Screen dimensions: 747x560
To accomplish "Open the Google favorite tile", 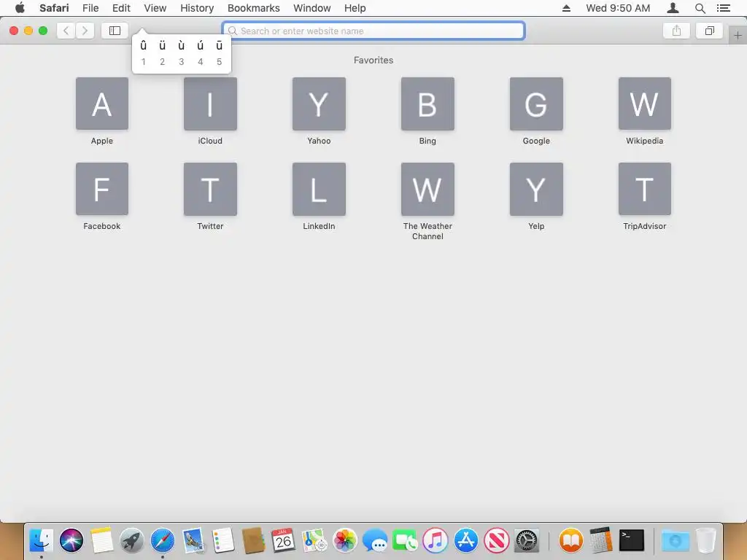I will click(536, 104).
